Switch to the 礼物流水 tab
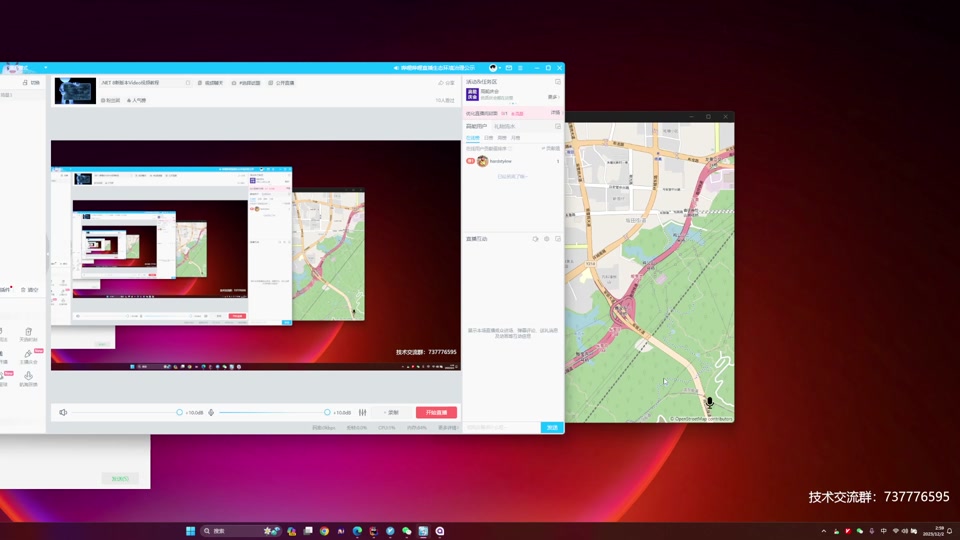The image size is (960, 540). (x=504, y=126)
